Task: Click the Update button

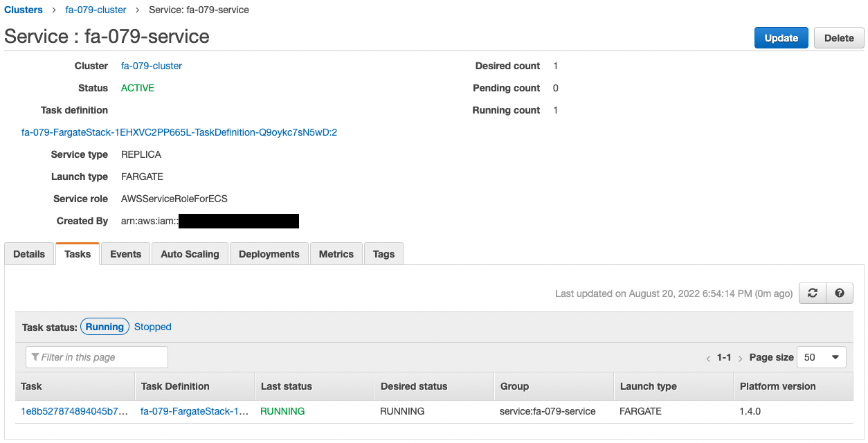Action: coord(781,37)
